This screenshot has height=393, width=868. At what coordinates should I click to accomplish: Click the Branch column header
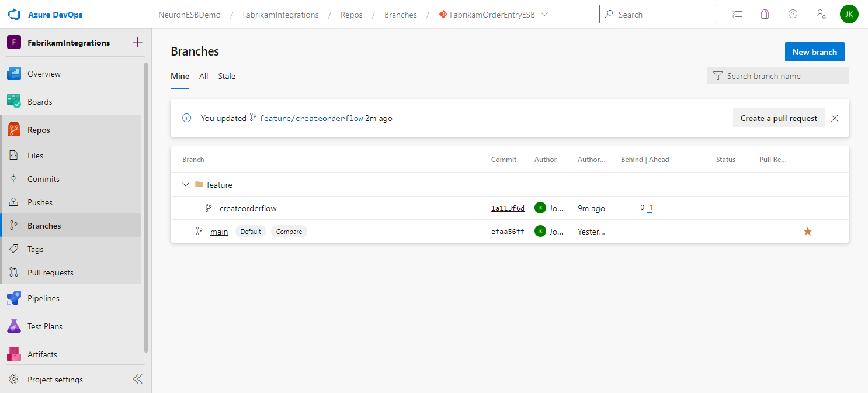(x=193, y=160)
